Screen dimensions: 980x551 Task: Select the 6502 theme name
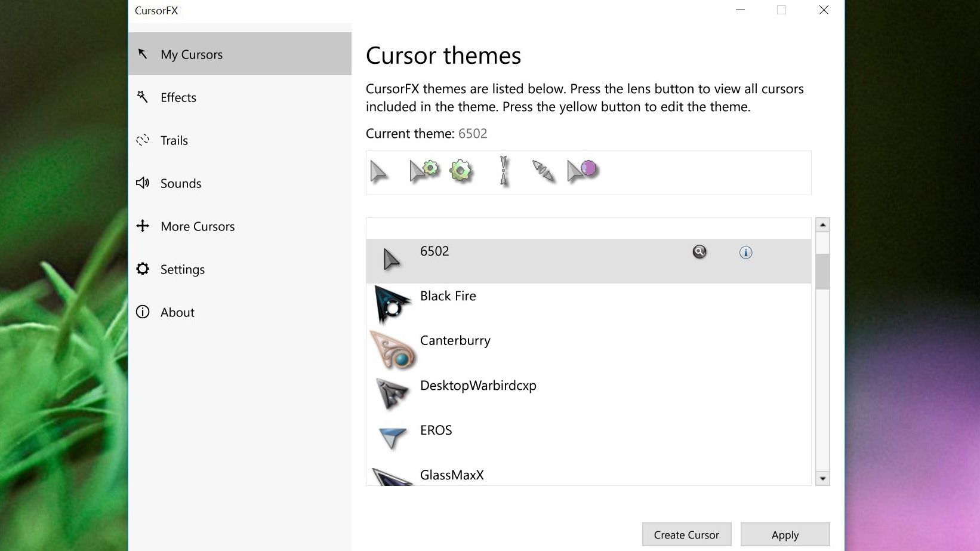click(434, 251)
